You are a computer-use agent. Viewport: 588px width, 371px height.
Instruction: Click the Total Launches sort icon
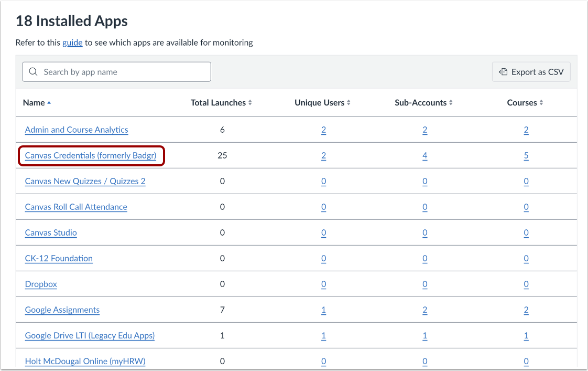point(250,102)
